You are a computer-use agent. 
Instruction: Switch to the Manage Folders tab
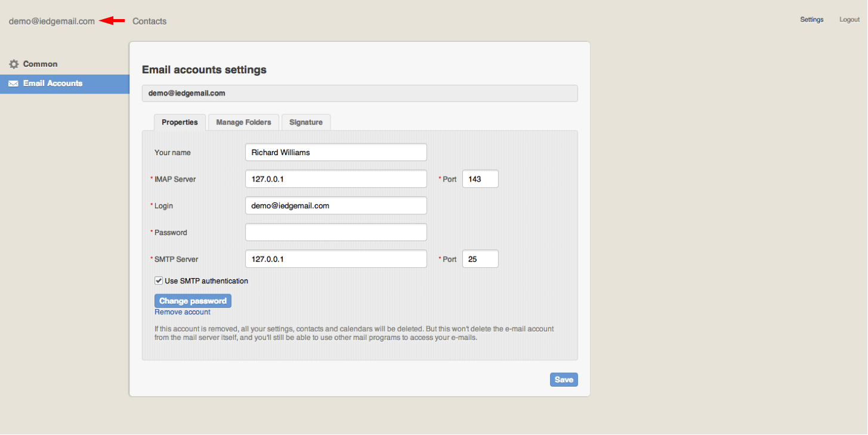243,122
